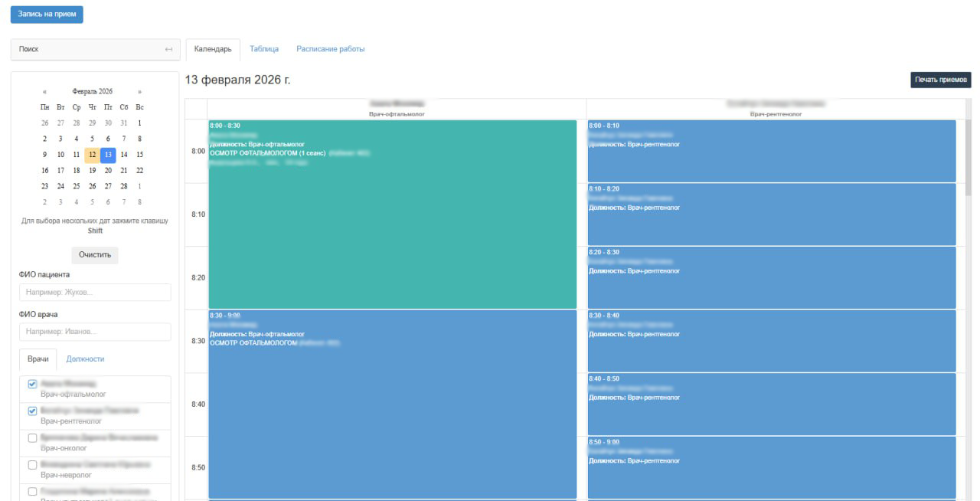
Task: Select the Календарь tab
Action: pos(213,49)
